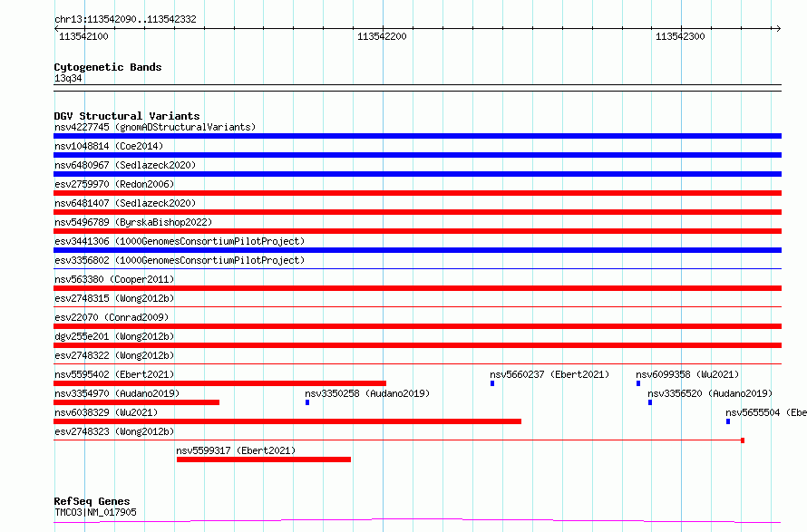Select dgv255e201 (Wong2012b) label

(114, 336)
